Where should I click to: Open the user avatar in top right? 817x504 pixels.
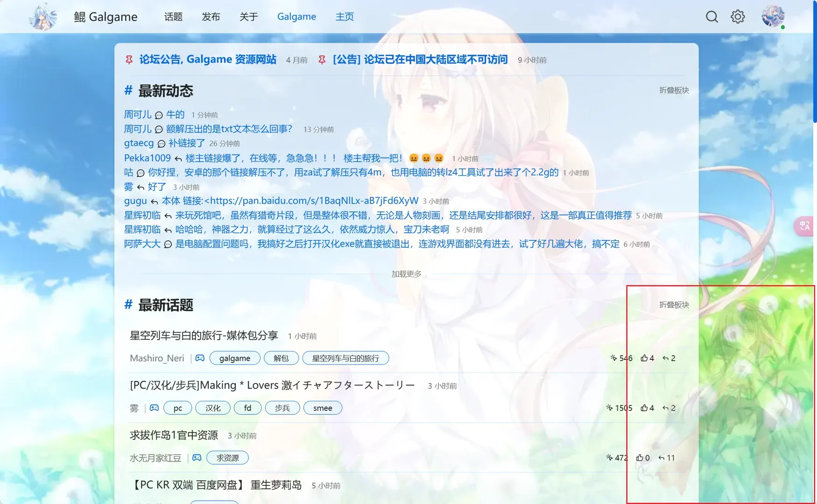coord(773,16)
